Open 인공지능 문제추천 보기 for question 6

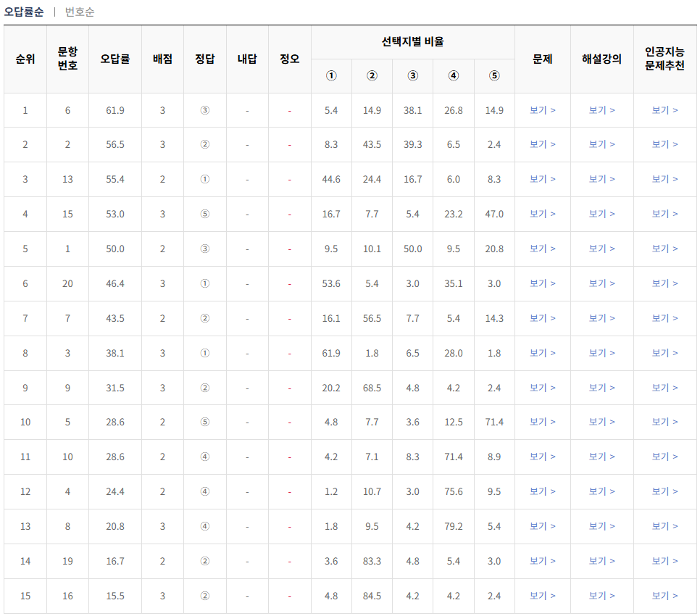[664, 110]
